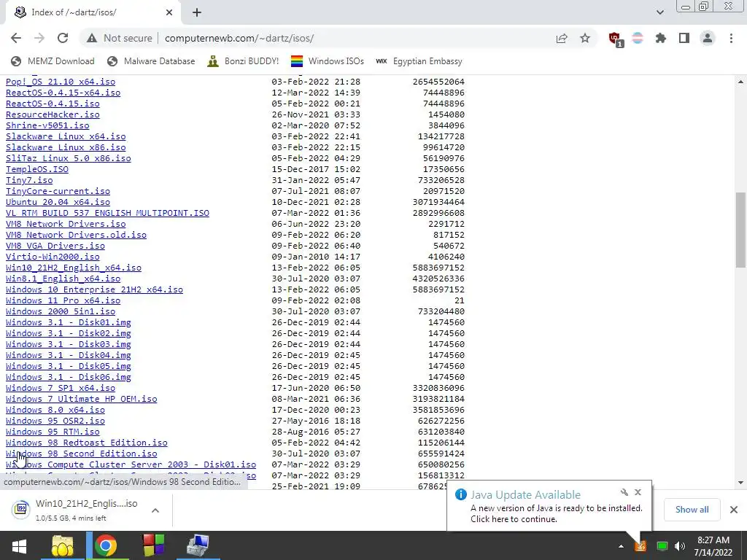Show hidden system tray icons

[621, 546]
